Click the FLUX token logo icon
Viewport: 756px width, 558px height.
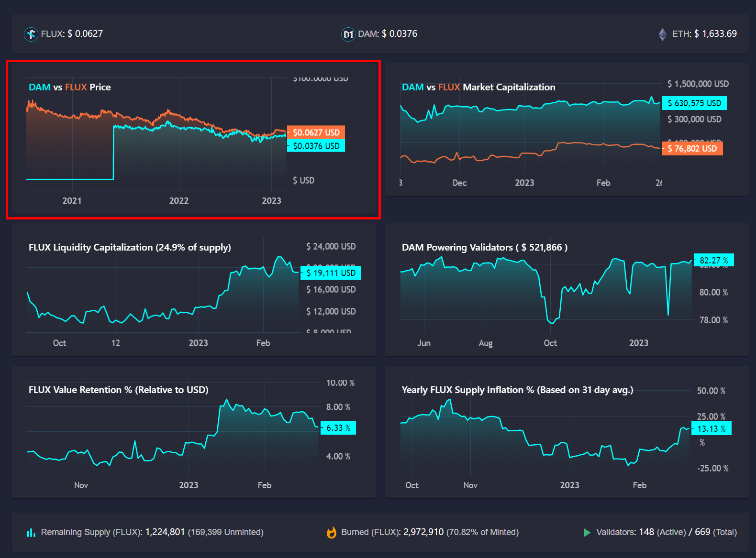[31, 34]
